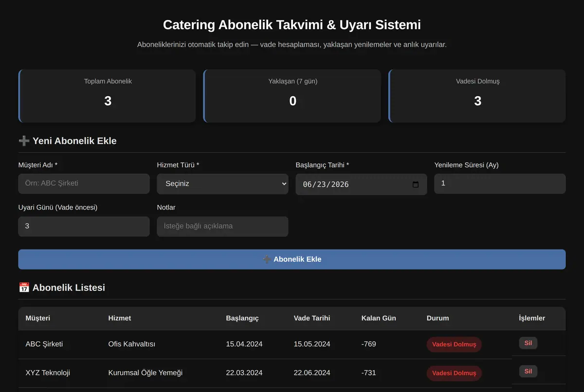This screenshot has height=392, width=584.
Task: Click the Yenileme Süresi (Ay) field
Action: [x=500, y=184]
